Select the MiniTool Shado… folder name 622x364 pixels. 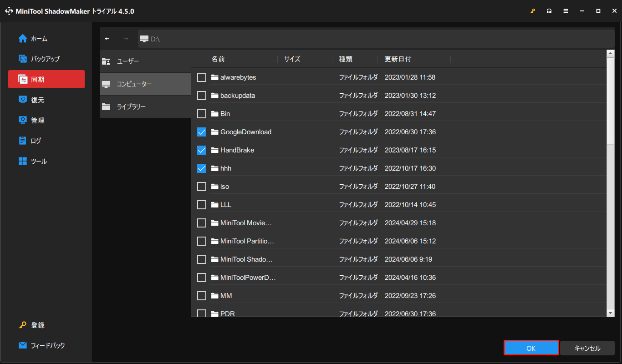pyautogui.click(x=246, y=259)
